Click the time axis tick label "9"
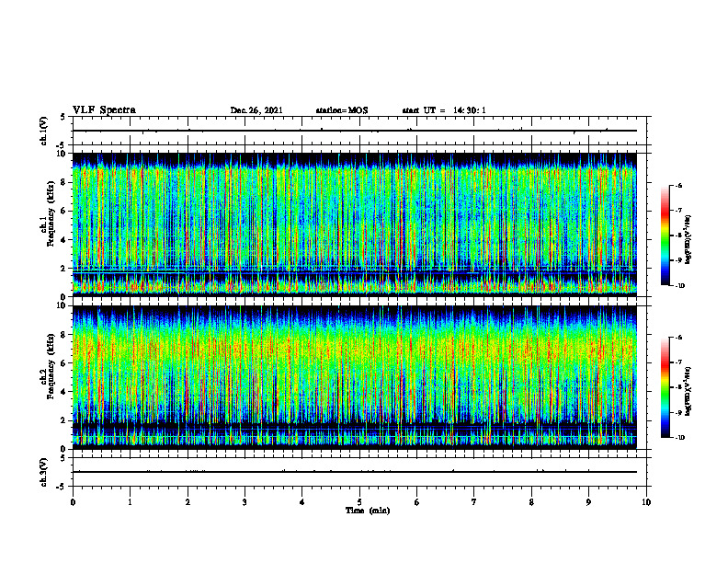 [x=588, y=502]
